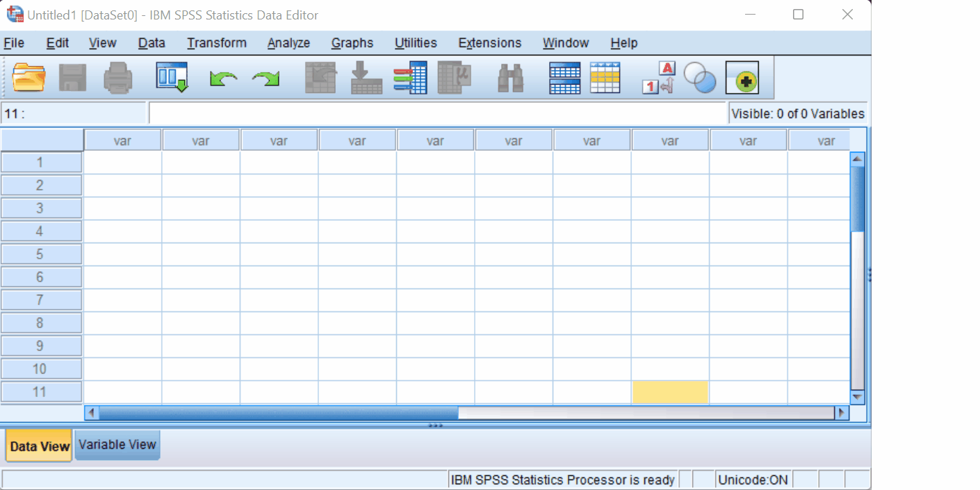Select the row 5 header
Viewport: 980px width, 490px height.
tap(41, 254)
